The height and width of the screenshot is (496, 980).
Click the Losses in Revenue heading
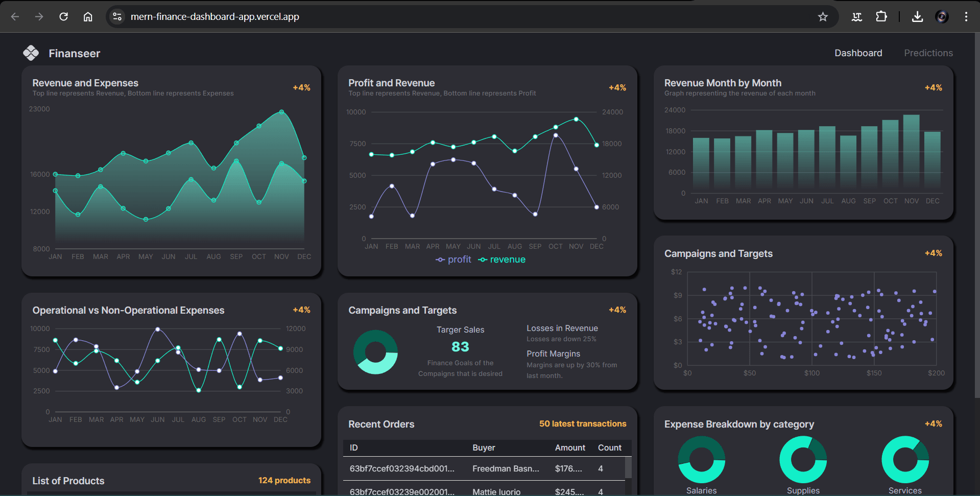pyautogui.click(x=562, y=328)
